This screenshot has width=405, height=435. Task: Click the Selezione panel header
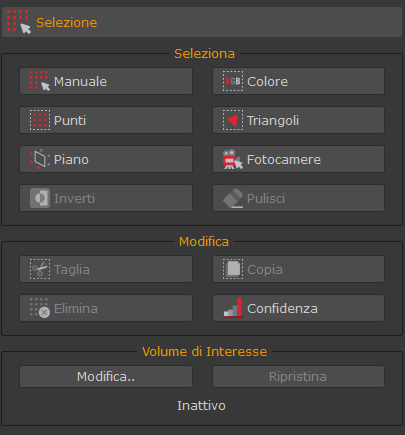click(202, 22)
